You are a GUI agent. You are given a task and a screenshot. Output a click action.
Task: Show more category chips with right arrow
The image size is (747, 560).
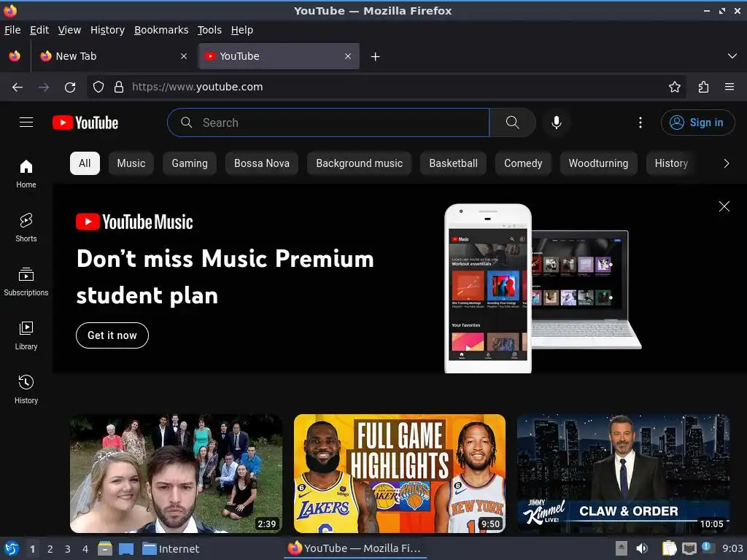726,163
